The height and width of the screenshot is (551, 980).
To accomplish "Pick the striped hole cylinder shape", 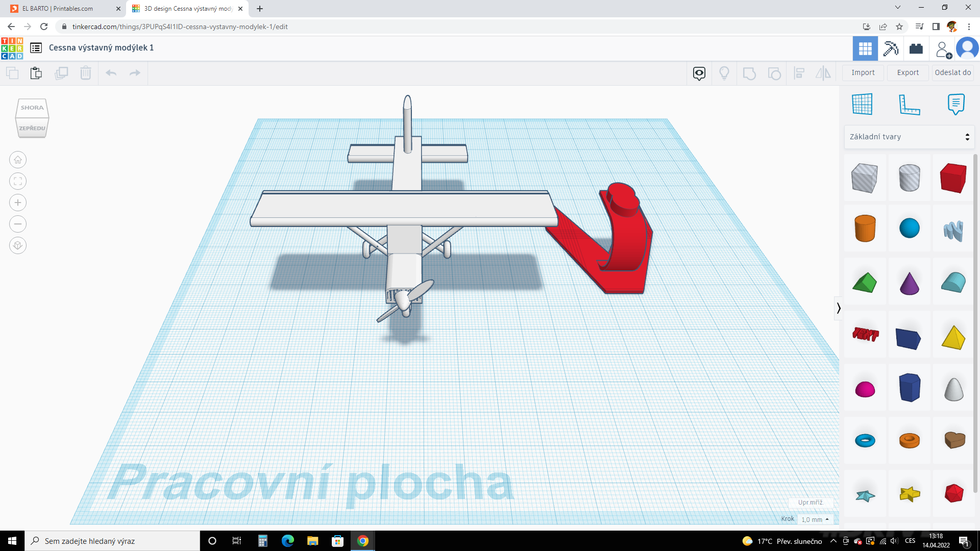I will (x=909, y=178).
